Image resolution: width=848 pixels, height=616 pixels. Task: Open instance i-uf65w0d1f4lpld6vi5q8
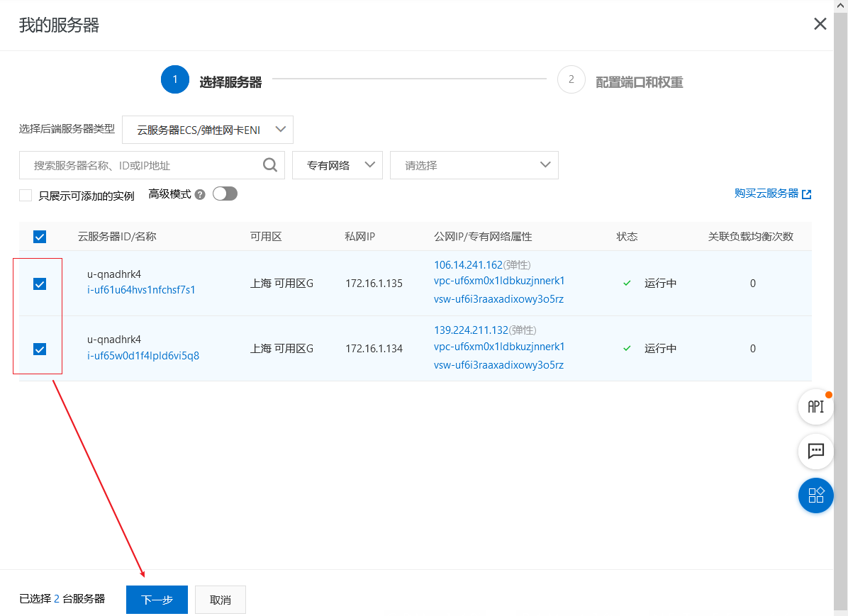click(x=143, y=355)
